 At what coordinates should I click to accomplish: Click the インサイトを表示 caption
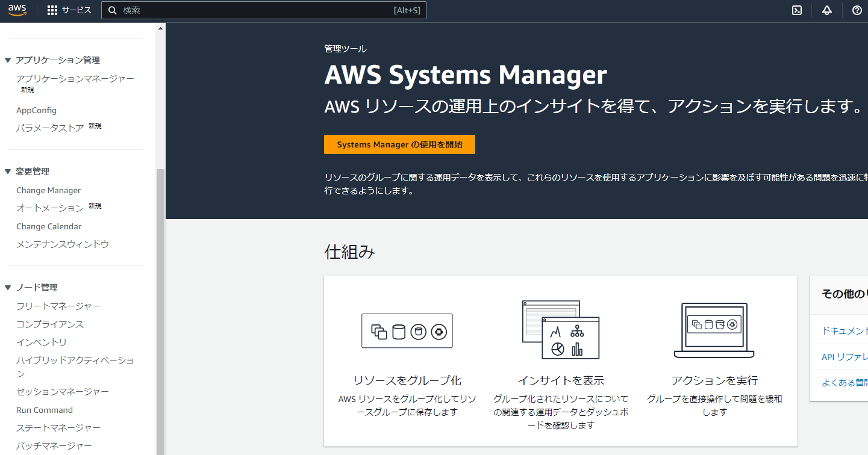561,380
